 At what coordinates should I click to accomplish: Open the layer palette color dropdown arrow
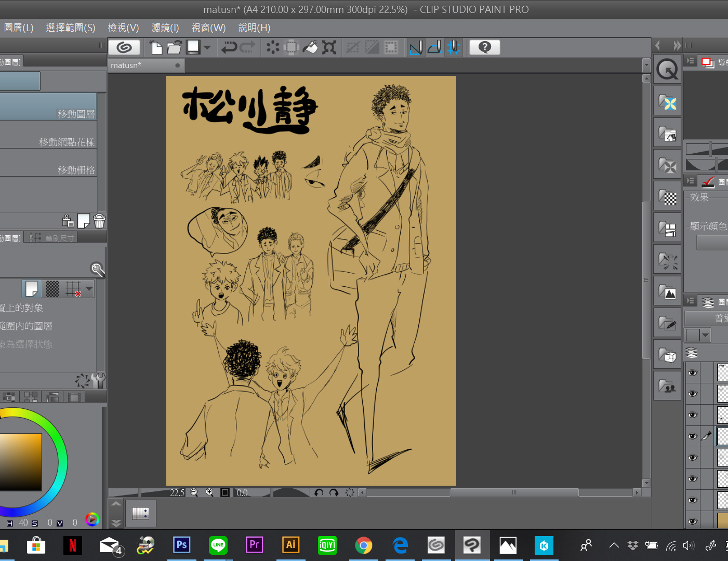point(705,335)
